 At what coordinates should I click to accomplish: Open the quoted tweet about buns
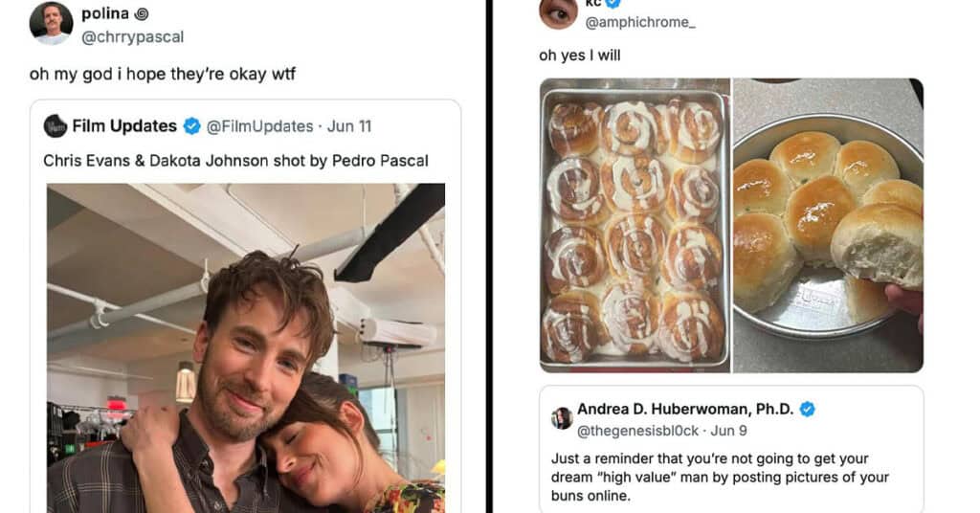click(731, 449)
